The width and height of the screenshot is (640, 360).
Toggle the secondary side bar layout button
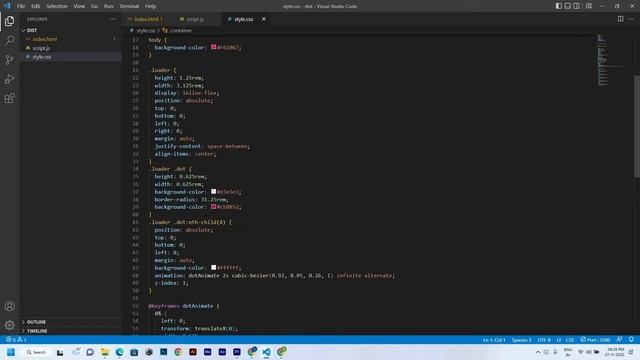pyautogui.click(x=576, y=6)
